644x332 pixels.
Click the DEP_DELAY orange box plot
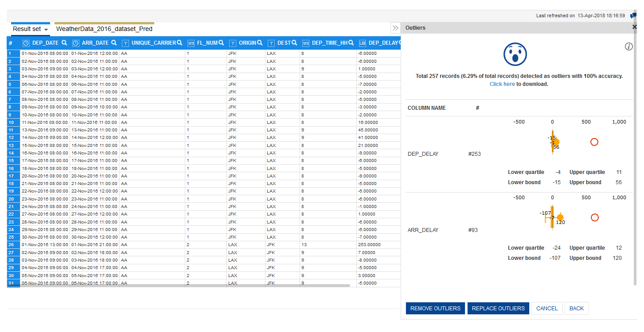coord(553,142)
